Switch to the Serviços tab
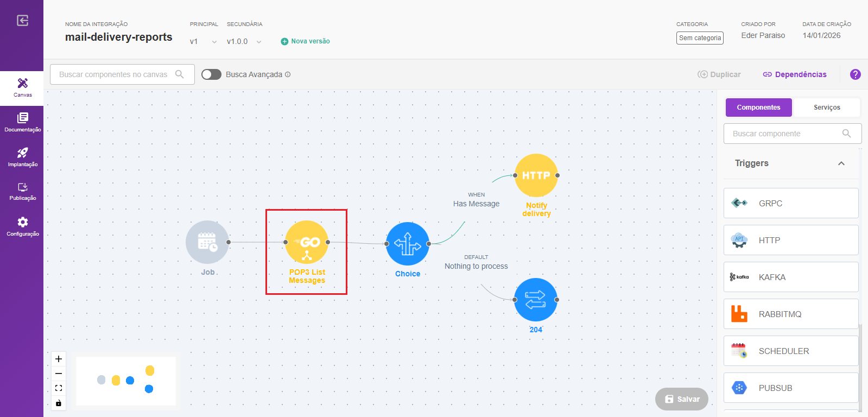 pos(826,108)
